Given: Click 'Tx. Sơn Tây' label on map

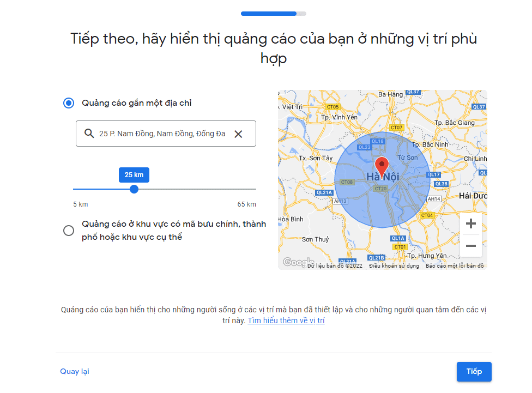Looking at the screenshot, I should [316, 158].
